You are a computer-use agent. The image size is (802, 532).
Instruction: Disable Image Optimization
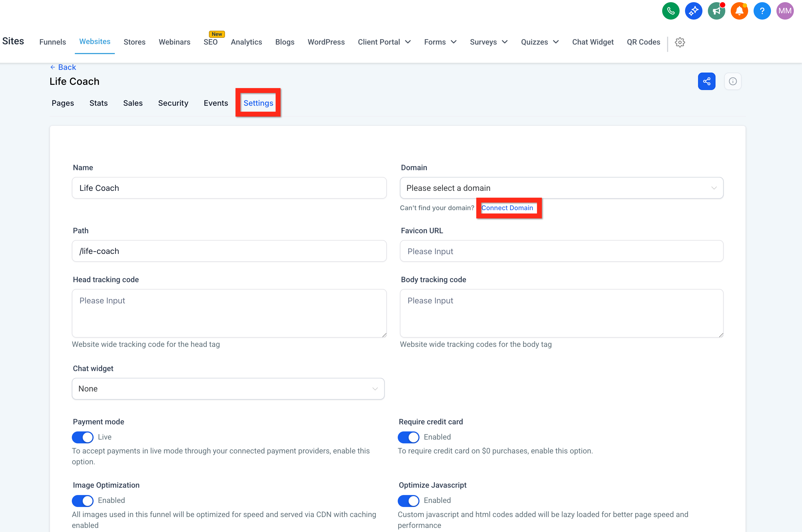coord(82,501)
